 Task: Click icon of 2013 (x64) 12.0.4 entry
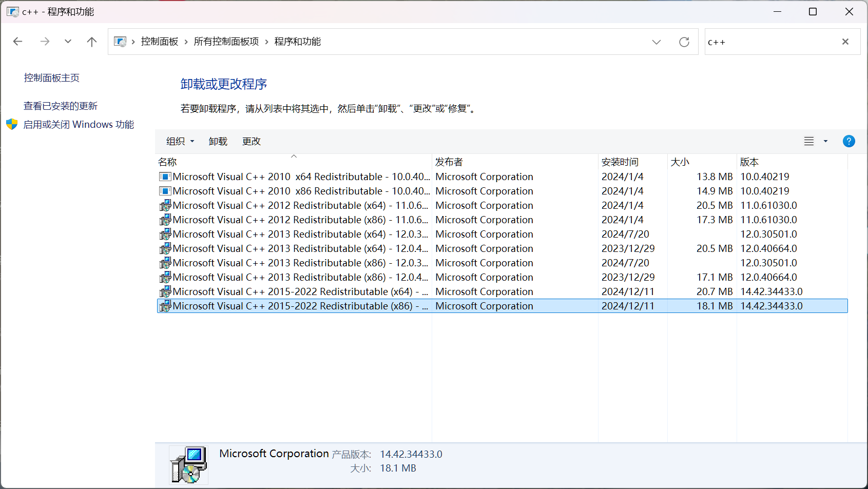[165, 248]
